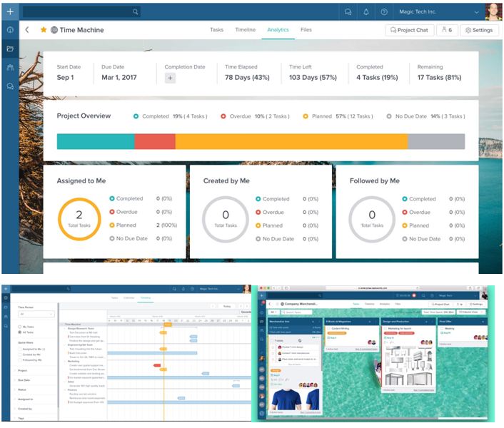
Task: Tick the Marketing for launch task checkbox
Action: (x=385, y=329)
